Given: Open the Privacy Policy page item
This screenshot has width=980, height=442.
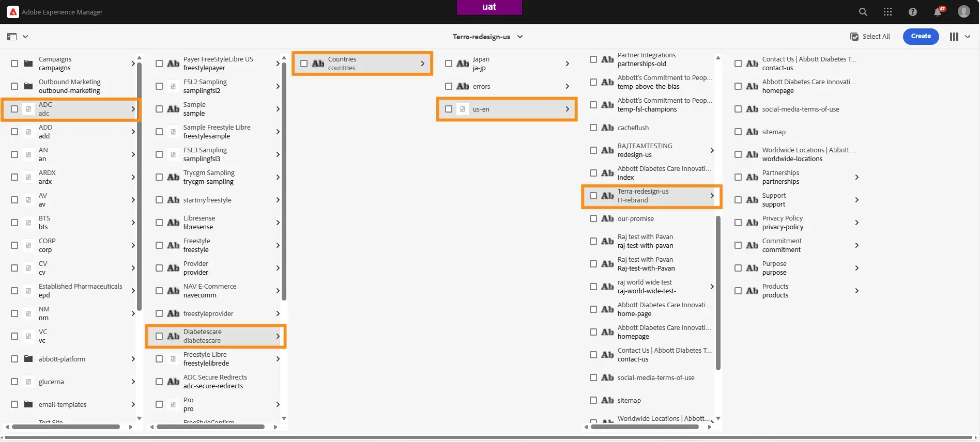Looking at the screenshot, I should pos(783,223).
